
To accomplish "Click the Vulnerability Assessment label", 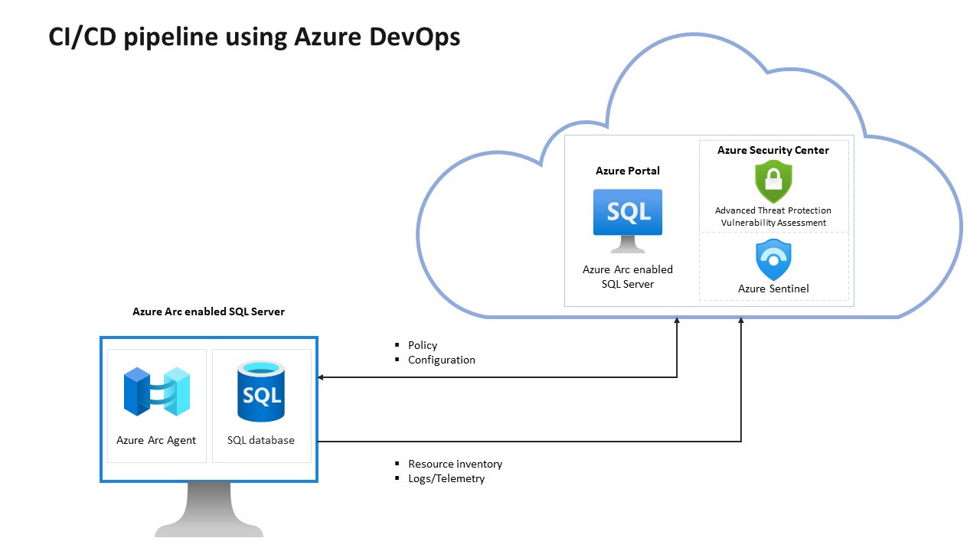I will tap(773, 222).
